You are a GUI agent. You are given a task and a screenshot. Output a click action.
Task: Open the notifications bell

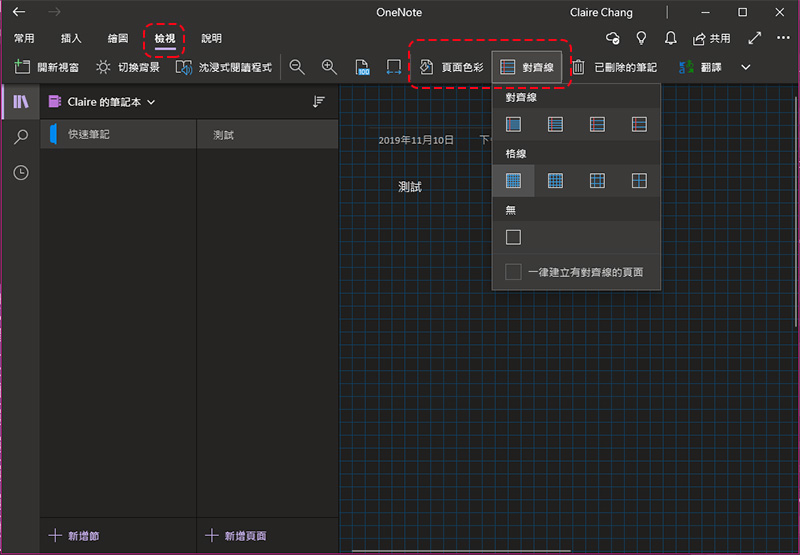point(670,38)
